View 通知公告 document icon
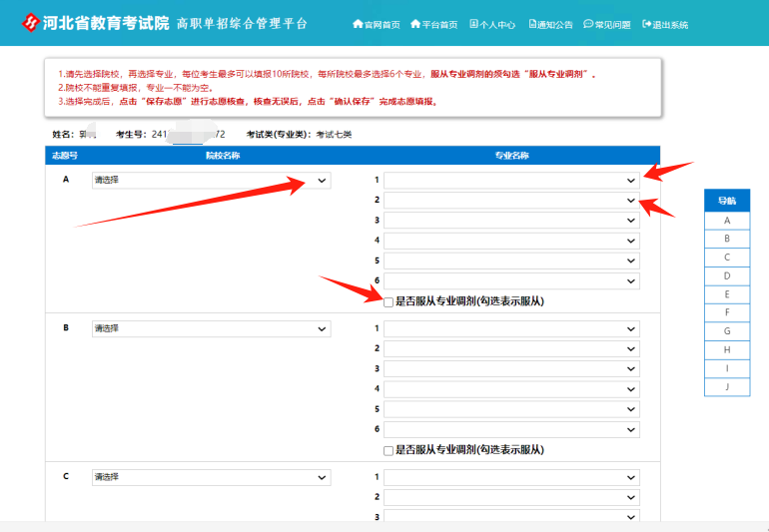 pyautogui.click(x=532, y=24)
